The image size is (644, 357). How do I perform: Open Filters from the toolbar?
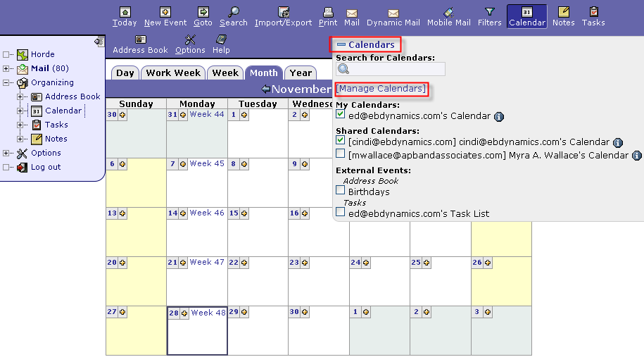490,12
